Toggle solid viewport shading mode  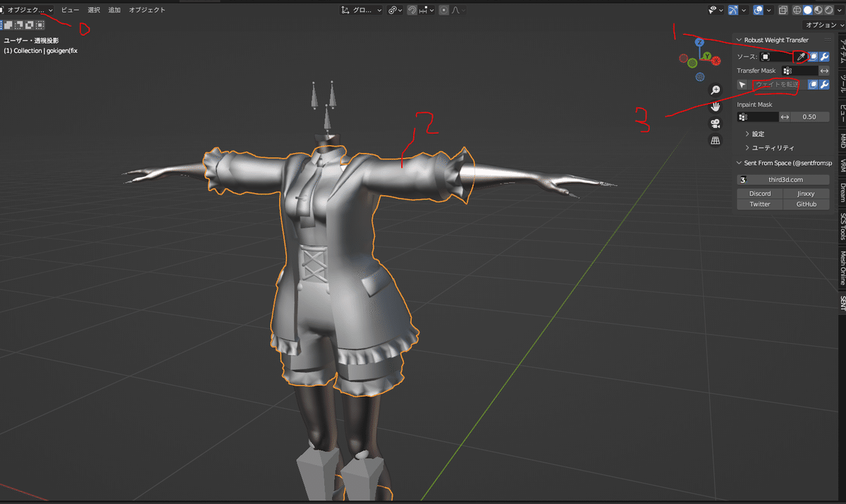[808, 10]
